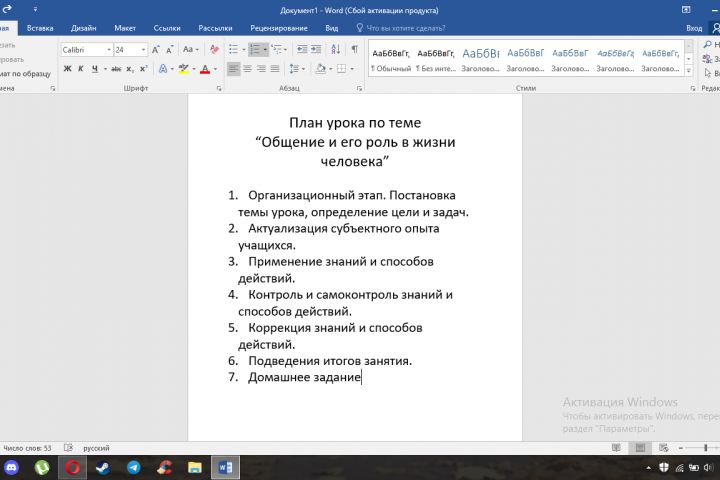This screenshot has height=480, width=720.
Task: Toggle superscript formatting
Action: pyautogui.click(x=144, y=69)
